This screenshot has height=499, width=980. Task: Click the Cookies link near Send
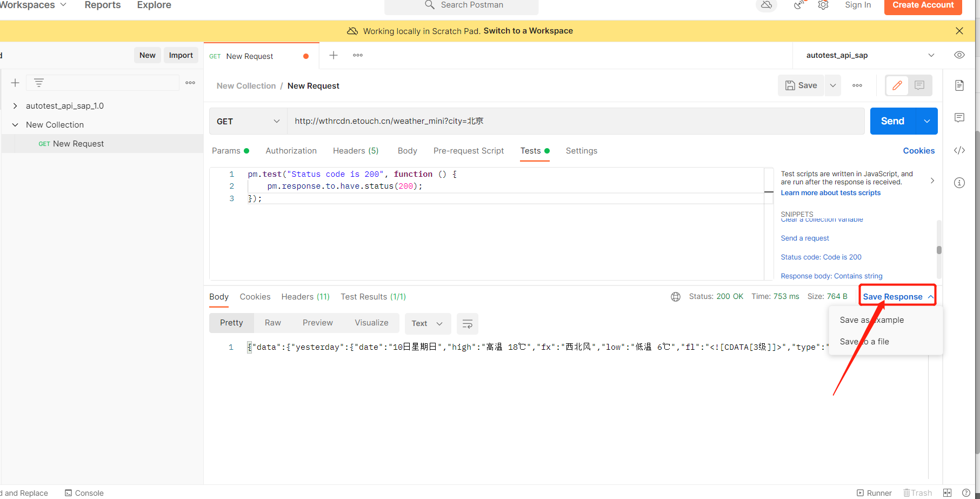click(x=919, y=151)
